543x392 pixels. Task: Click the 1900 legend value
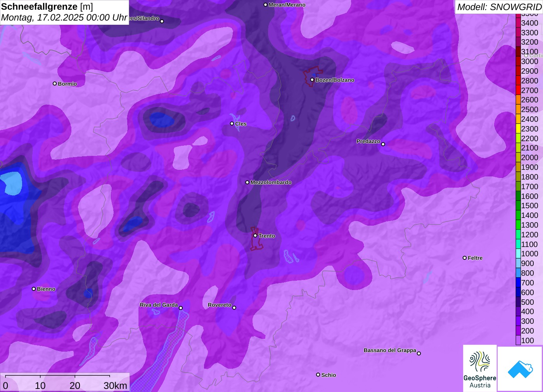click(x=529, y=167)
